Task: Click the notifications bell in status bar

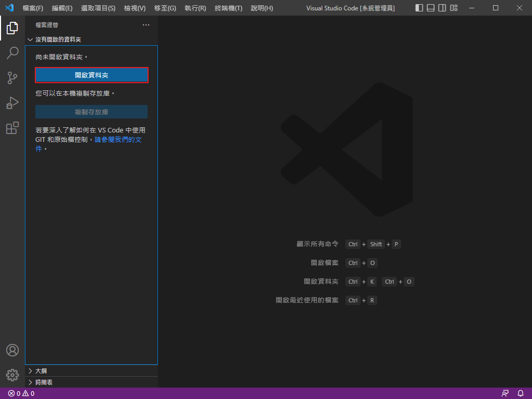Action: pyautogui.click(x=521, y=393)
